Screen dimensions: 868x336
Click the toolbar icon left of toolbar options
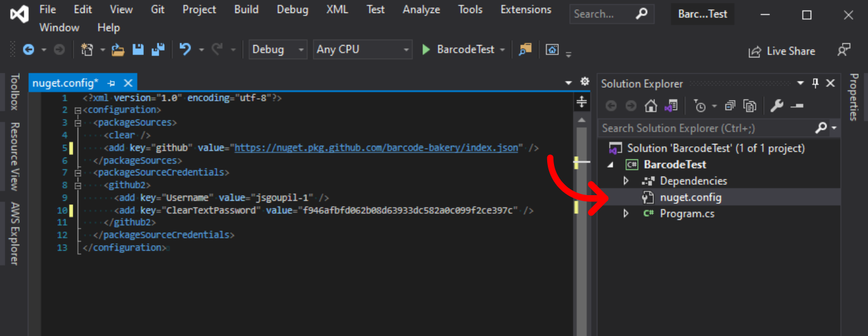[553, 50]
